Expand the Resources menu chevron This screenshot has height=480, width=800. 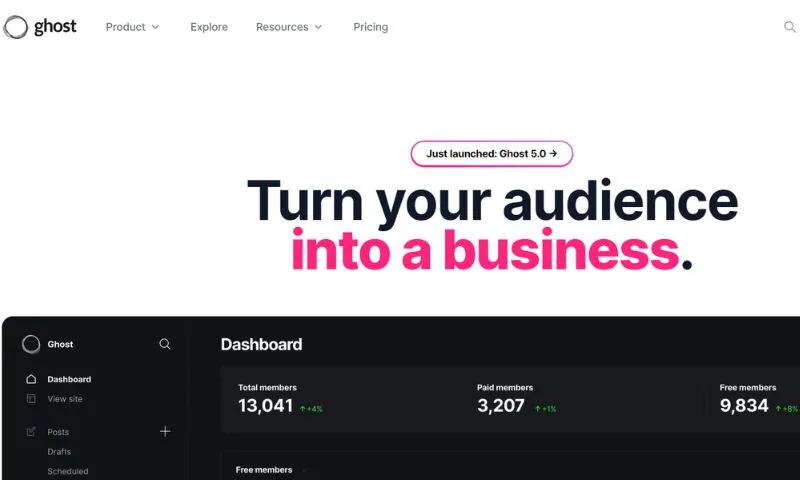tap(318, 27)
